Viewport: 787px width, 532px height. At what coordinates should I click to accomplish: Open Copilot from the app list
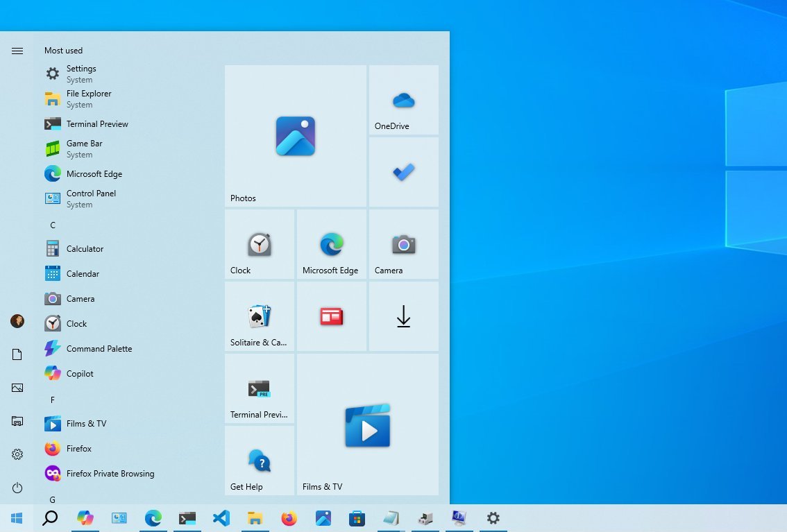[128, 374]
